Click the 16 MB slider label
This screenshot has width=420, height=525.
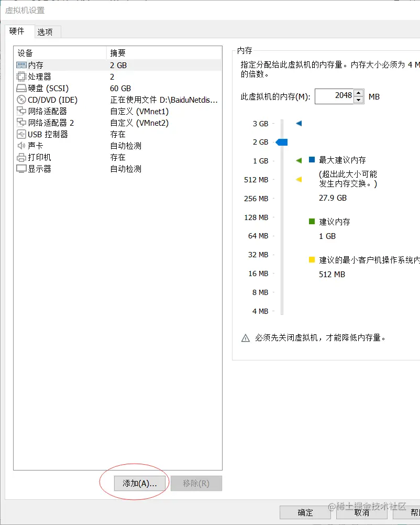258,274
